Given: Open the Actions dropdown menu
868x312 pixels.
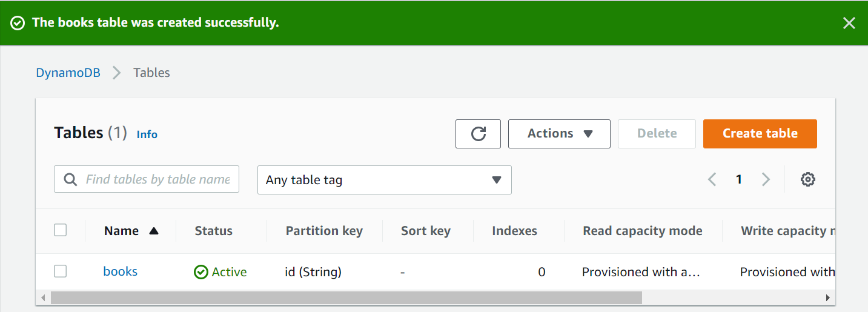Looking at the screenshot, I should [x=558, y=134].
